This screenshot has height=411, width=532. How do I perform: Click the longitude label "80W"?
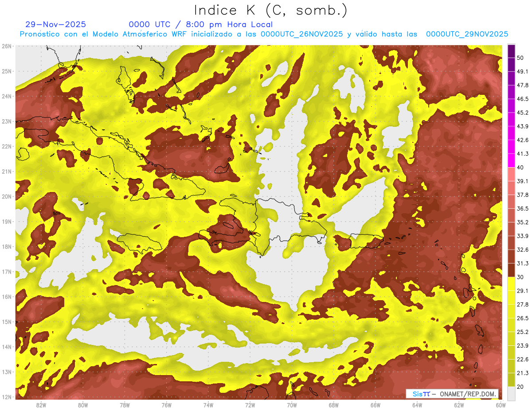pyautogui.click(x=83, y=405)
